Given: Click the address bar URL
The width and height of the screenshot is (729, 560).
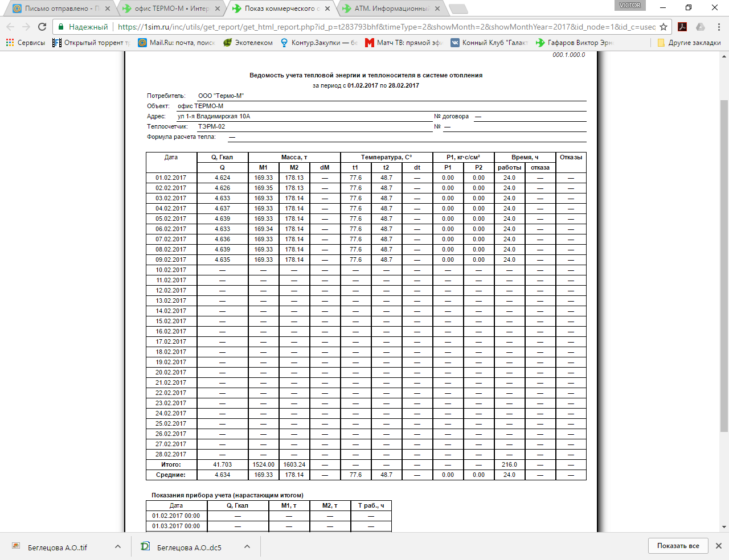Looking at the screenshot, I should pos(386,27).
